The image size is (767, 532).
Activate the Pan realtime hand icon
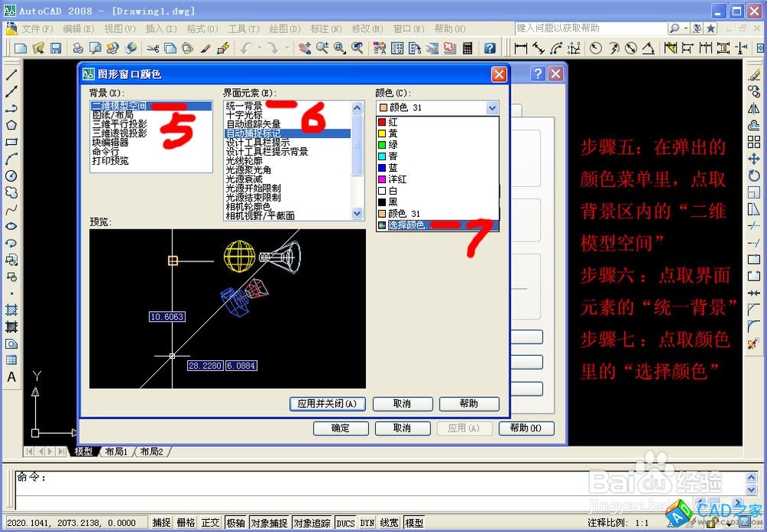tap(304, 48)
